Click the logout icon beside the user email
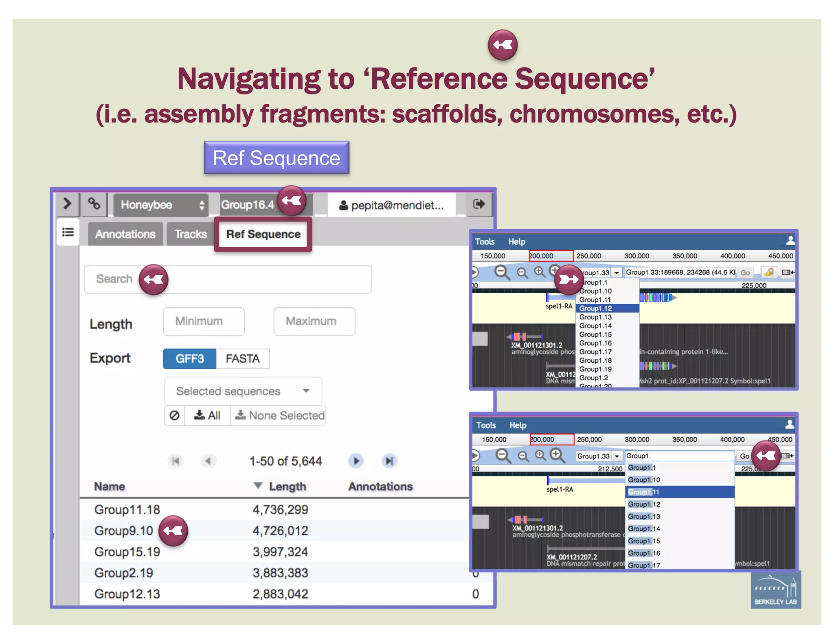The image size is (834, 644). tap(478, 204)
